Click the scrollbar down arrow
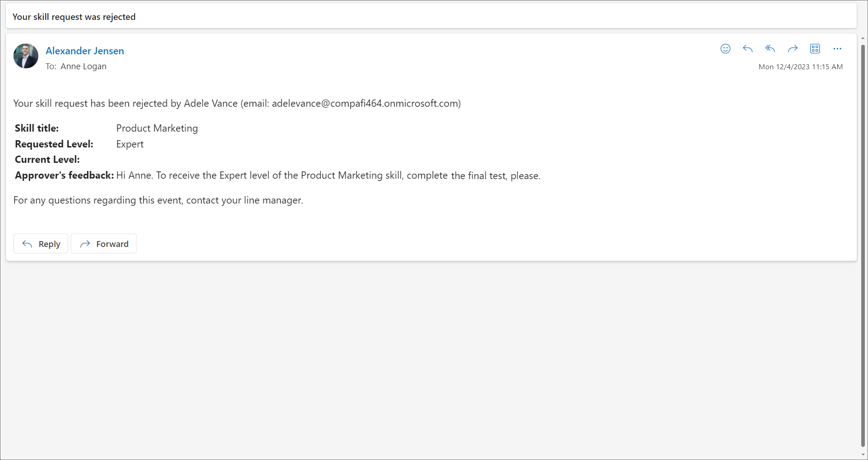 click(863, 455)
